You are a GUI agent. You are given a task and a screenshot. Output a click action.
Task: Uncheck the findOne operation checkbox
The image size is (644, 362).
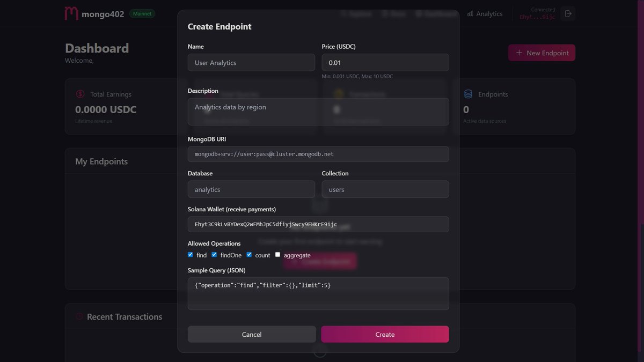[214, 255]
